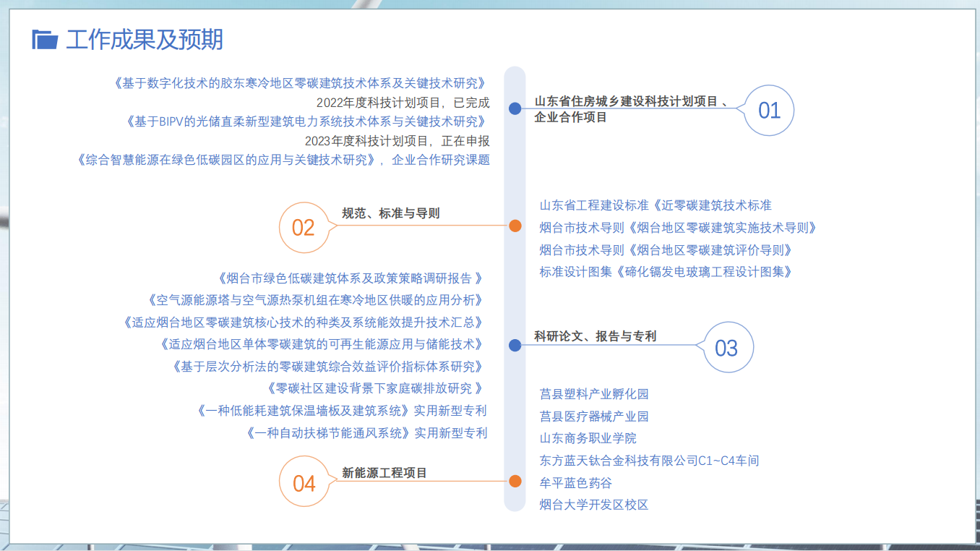This screenshot has height=551, width=980.
Task: Click the line 2023年度科技计划项目, 正在申报
Action: (x=397, y=141)
